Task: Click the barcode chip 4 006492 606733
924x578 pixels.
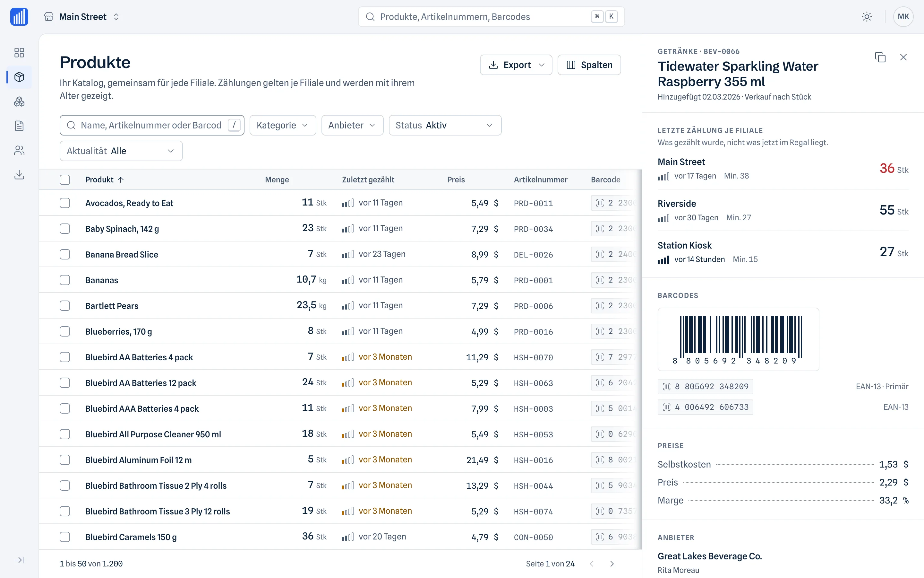Action: (x=705, y=407)
